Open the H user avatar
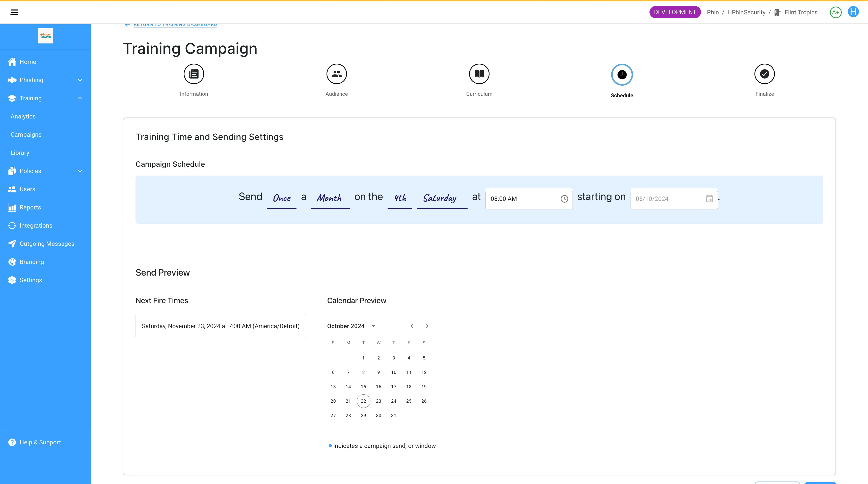Image resolution: width=868 pixels, height=484 pixels. tap(853, 12)
